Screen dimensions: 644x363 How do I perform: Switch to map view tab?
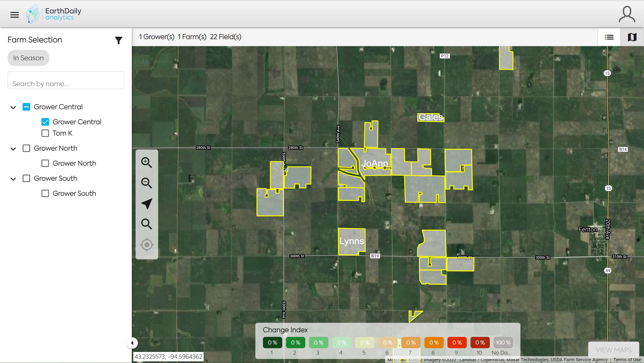(632, 37)
